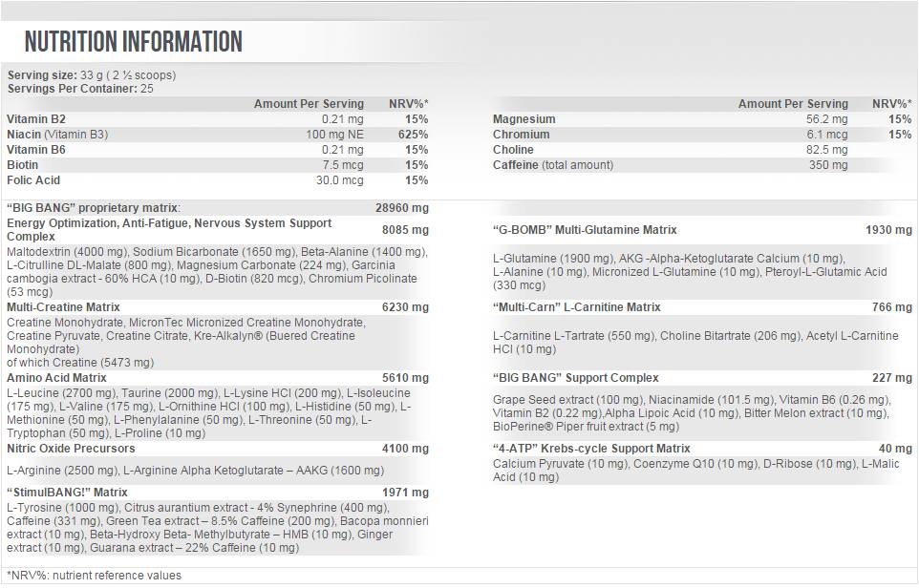Viewport: 919px width, 588px height.
Task: Select the Multi-Creatine Matrix heading
Action: pyautogui.click(x=63, y=307)
